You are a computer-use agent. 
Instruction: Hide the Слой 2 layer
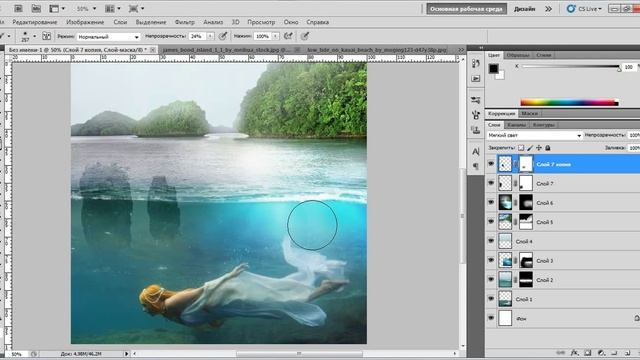point(491,279)
